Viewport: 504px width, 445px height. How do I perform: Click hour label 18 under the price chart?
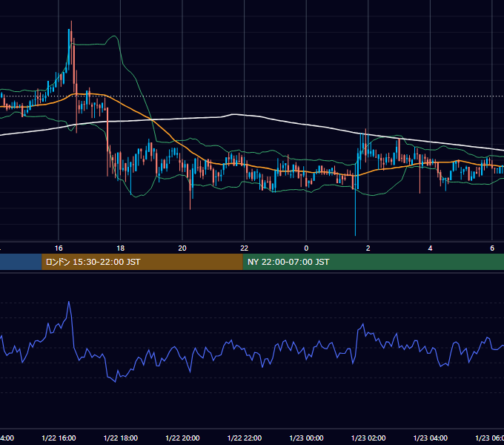pyautogui.click(x=121, y=248)
